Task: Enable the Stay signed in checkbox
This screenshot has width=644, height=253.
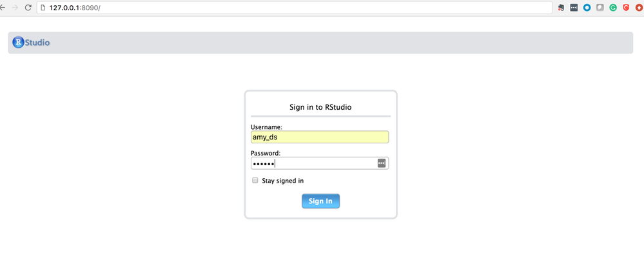Action: 255,180
